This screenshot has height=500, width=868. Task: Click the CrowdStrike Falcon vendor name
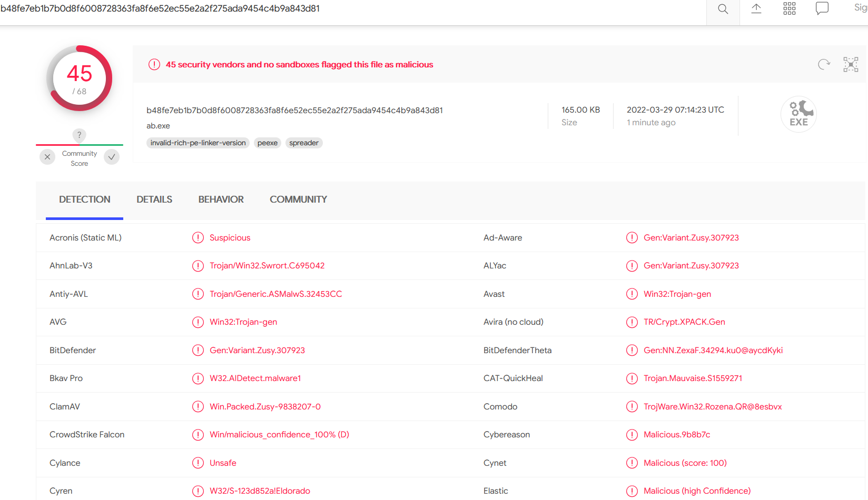pos(87,435)
